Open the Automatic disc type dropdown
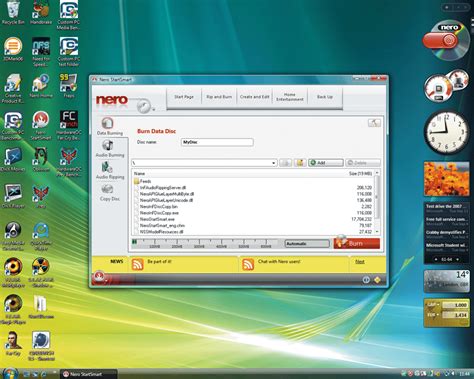The image size is (474, 379). click(x=307, y=244)
